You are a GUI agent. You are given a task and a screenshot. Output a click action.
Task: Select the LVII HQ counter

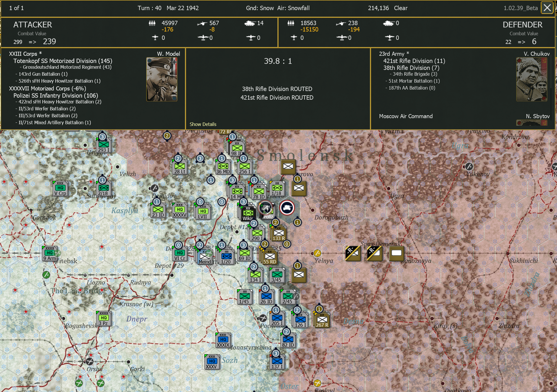203,212
